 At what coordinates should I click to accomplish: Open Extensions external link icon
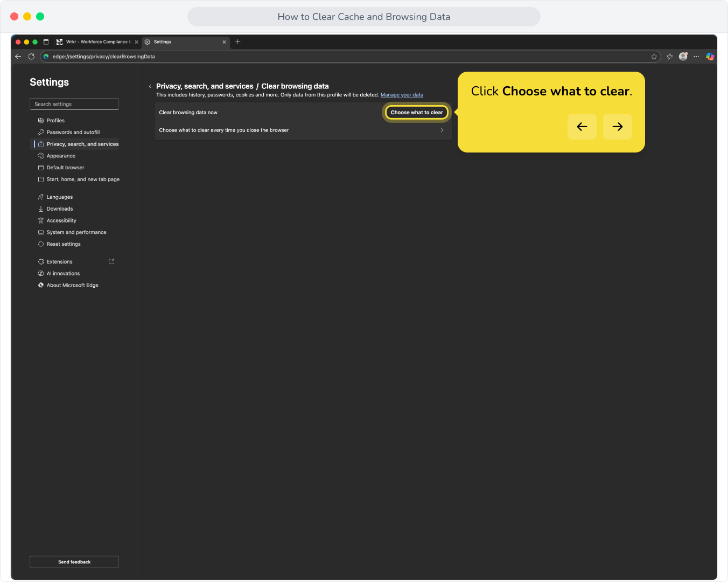(x=111, y=262)
